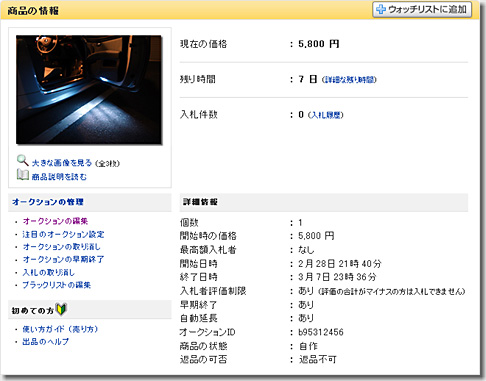
Task: Open 入札履歴 bid history link
Action: pyautogui.click(x=326, y=115)
